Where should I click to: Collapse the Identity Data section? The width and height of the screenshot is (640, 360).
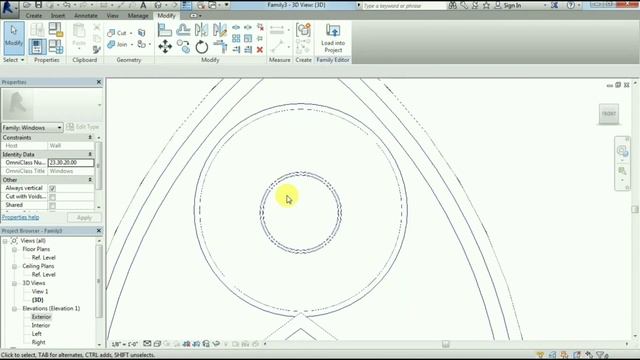click(90, 154)
